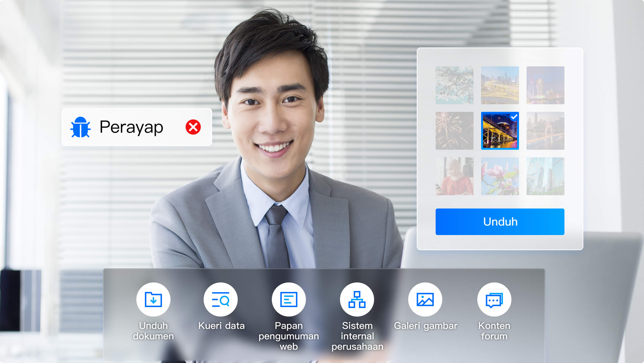The width and height of the screenshot is (644, 363).
Task: Pick the glass skyscrapers thumbnail
Action: pos(545,176)
